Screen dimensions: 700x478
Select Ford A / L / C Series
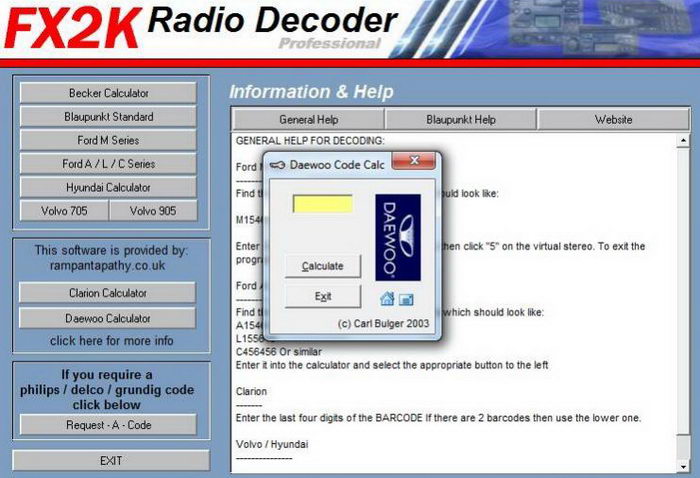[x=108, y=164]
